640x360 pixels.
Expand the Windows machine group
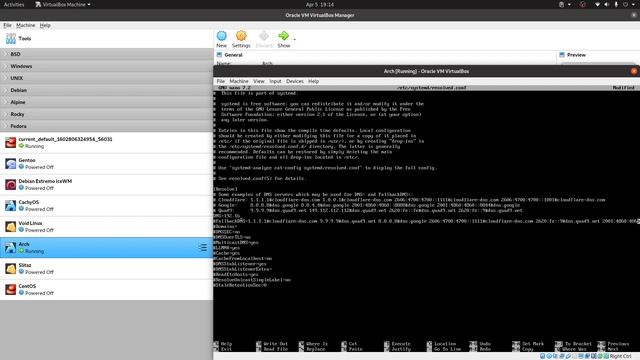click(x=106, y=66)
